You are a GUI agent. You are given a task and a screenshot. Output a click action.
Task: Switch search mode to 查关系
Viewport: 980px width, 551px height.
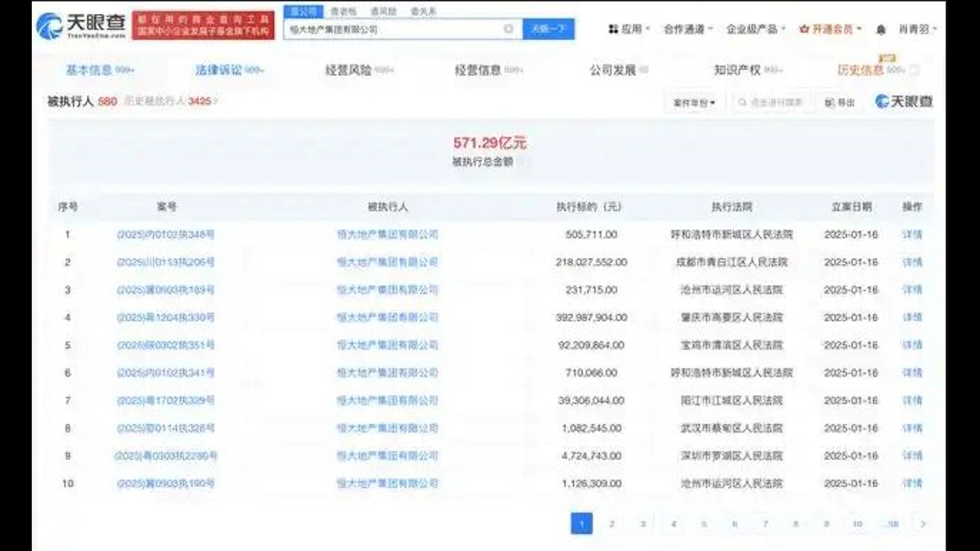(x=423, y=11)
